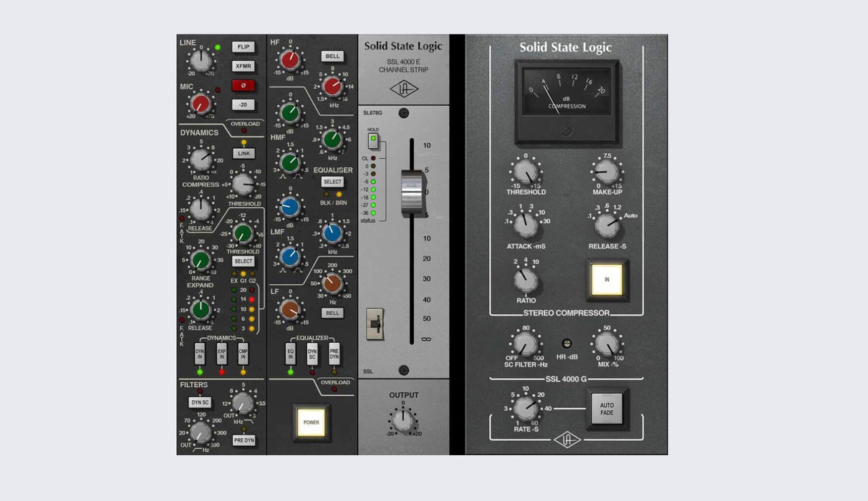Image resolution: width=868 pixels, height=501 pixels.
Task: Toggle the LF BELL button
Action: [333, 313]
